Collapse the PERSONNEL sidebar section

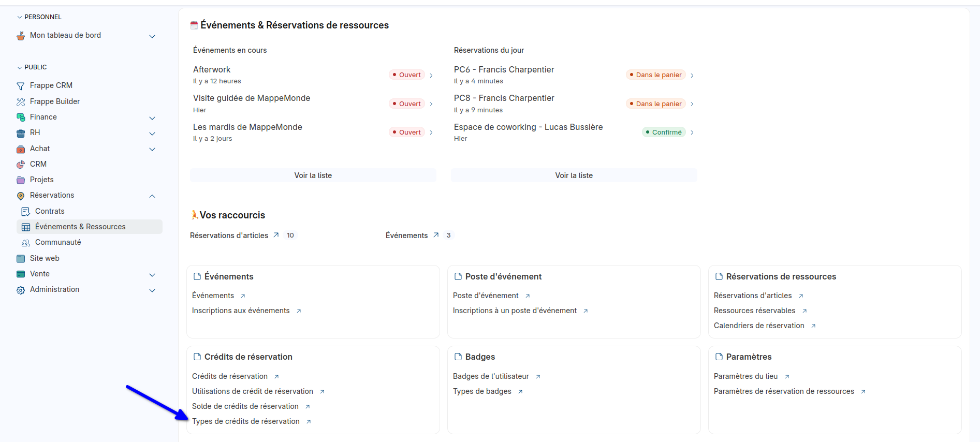pyautogui.click(x=20, y=17)
